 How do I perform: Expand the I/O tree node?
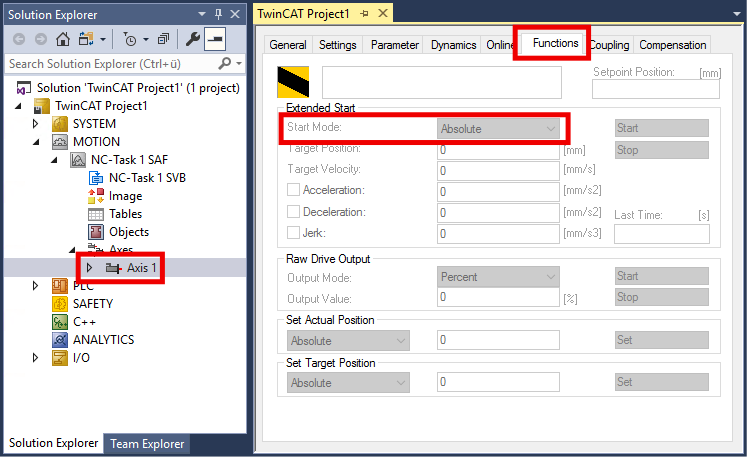[35, 358]
